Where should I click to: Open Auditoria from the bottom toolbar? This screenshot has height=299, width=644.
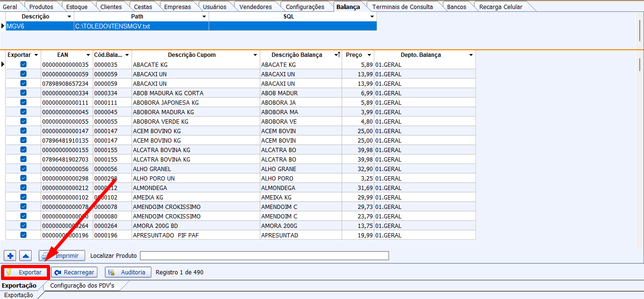(x=128, y=272)
